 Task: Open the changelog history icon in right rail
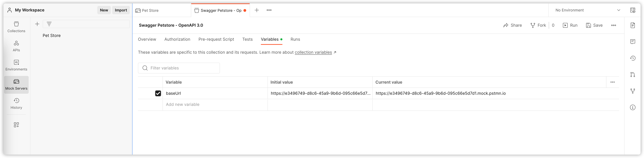click(633, 58)
